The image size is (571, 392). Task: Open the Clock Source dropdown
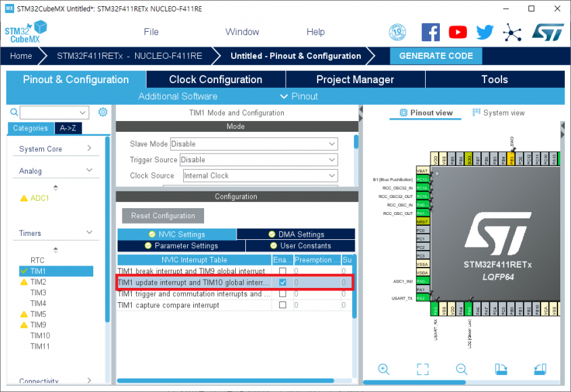pyautogui.click(x=260, y=176)
